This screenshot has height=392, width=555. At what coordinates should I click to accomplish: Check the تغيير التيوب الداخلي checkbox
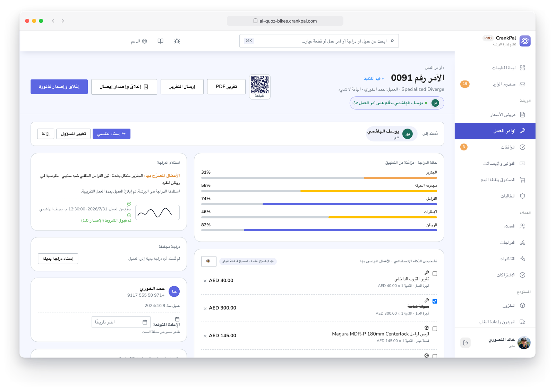click(435, 273)
